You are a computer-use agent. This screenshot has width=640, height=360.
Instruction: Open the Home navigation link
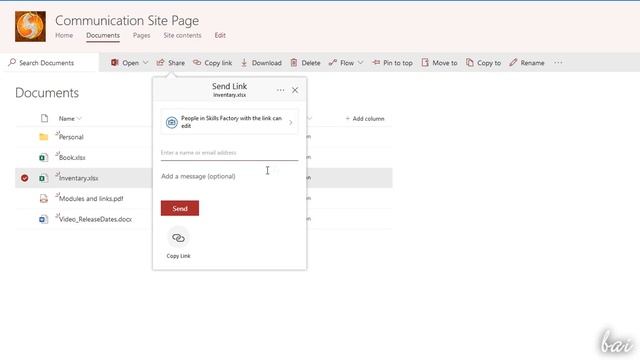(x=64, y=36)
